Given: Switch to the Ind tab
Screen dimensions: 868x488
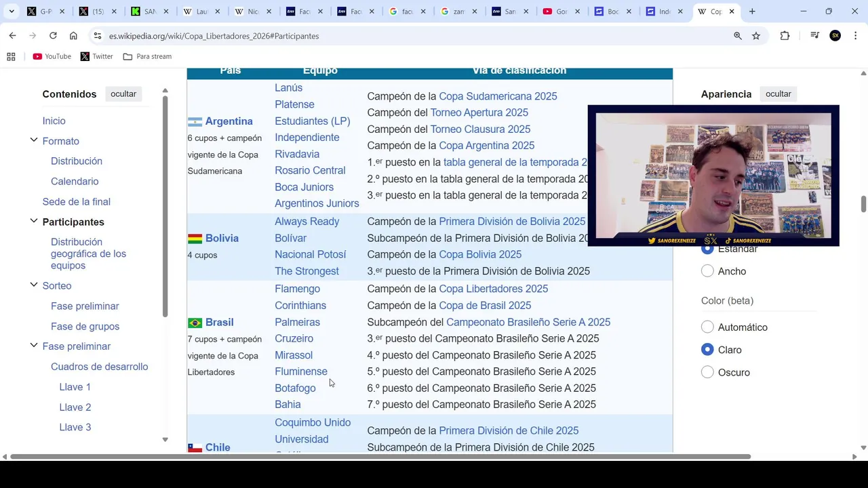Looking at the screenshot, I should [663, 12].
